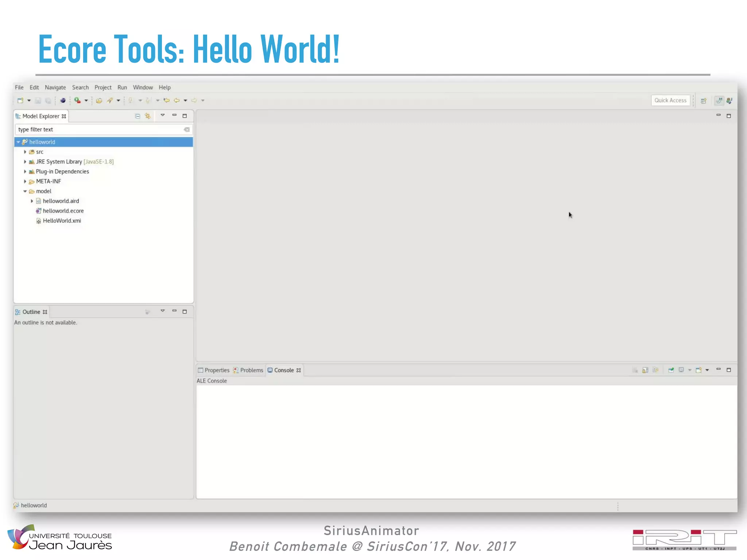The width and height of the screenshot is (747, 560).
Task: Click Collapse All in Model Explorer
Action: point(138,116)
